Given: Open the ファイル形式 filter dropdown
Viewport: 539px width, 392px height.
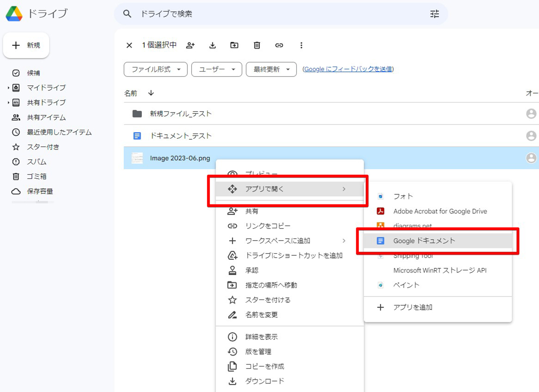Looking at the screenshot, I should point(155,69).
